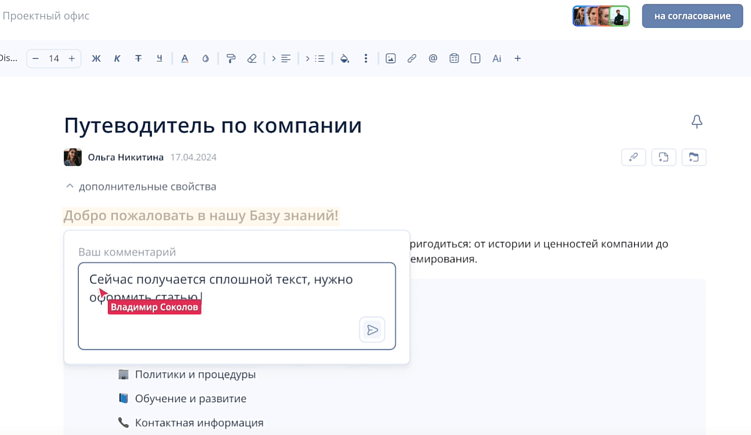Open the highlight color drop icon
Screen dimensions: 751x435
point(205,58)
